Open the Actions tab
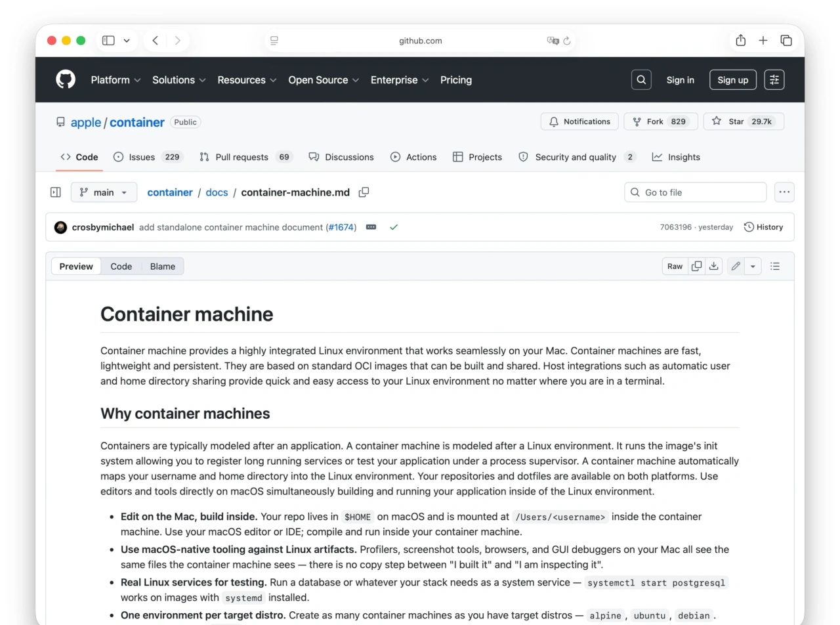Viewport: 840px width, 625px height. (x=413, y=157)
